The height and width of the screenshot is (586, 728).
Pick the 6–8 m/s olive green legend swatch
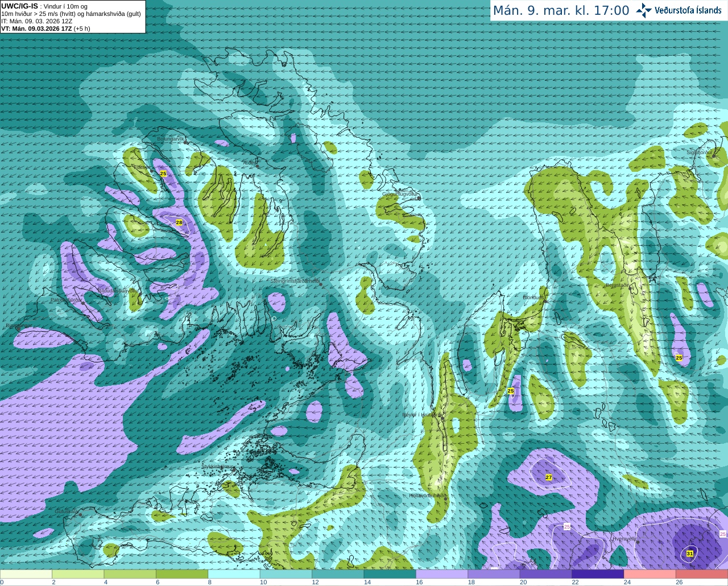tap(182, 574)
